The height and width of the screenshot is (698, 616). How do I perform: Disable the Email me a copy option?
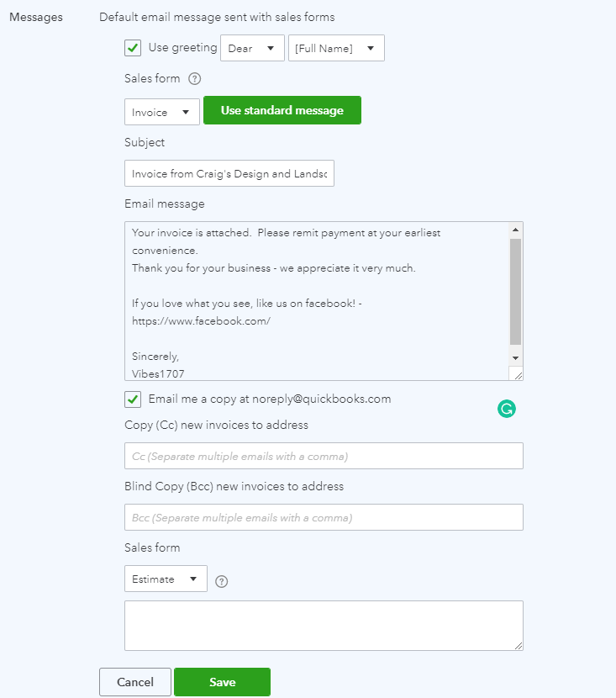[132, 399]
